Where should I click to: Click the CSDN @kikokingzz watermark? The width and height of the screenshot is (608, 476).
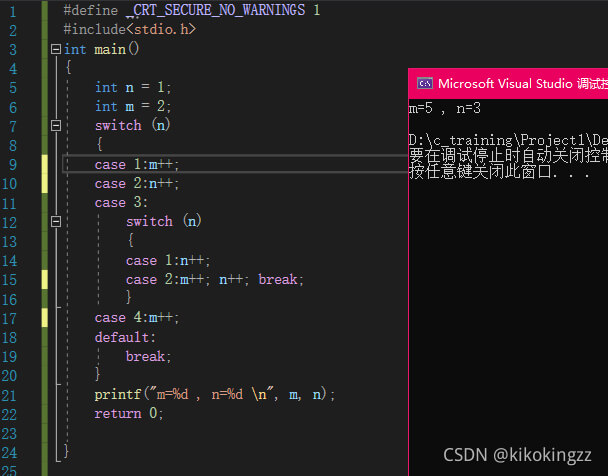click(517, 454)
